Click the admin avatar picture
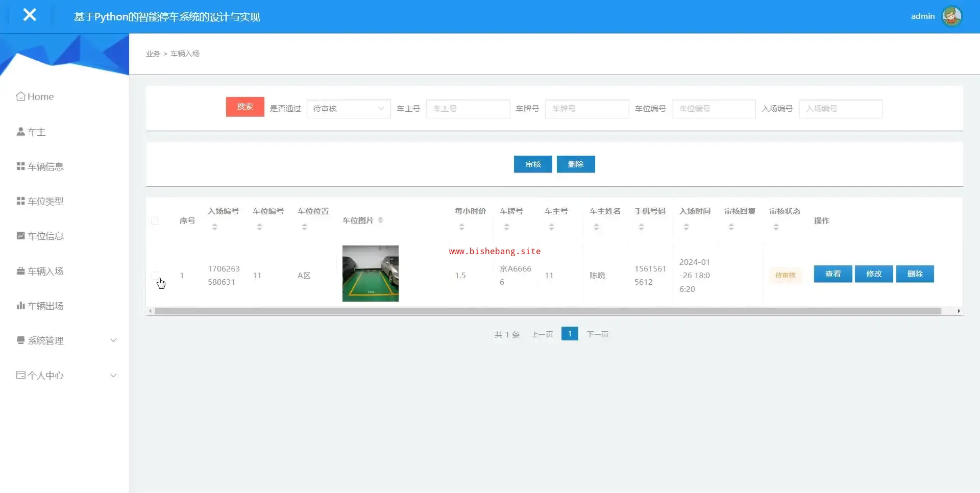Viewport: 980px width, 493px height. [x=951, y=16]
